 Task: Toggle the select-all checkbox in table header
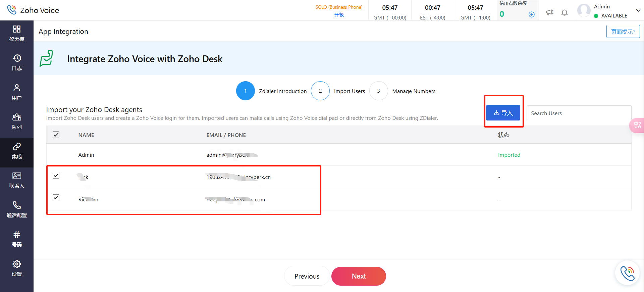[x=56, y=135]
